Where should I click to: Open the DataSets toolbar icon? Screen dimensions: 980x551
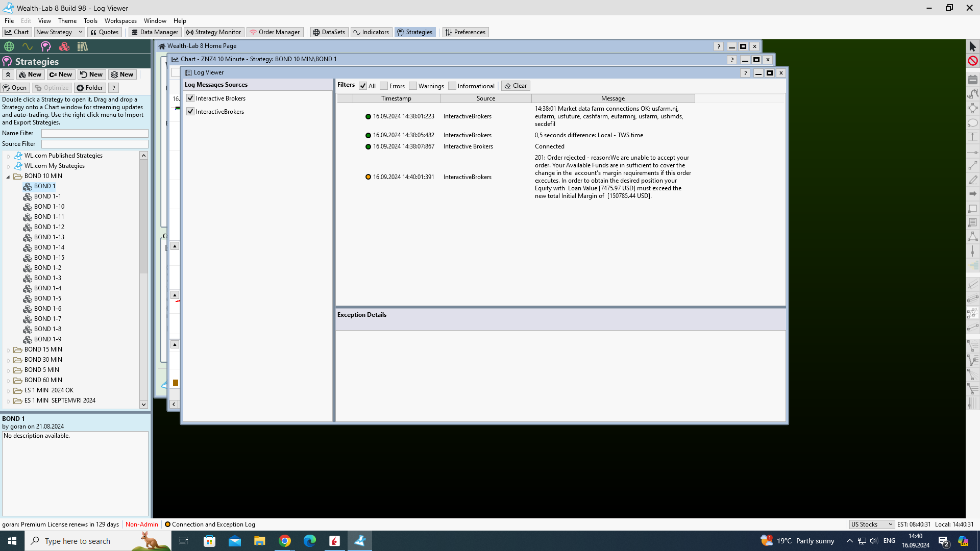tap(329, 32)
